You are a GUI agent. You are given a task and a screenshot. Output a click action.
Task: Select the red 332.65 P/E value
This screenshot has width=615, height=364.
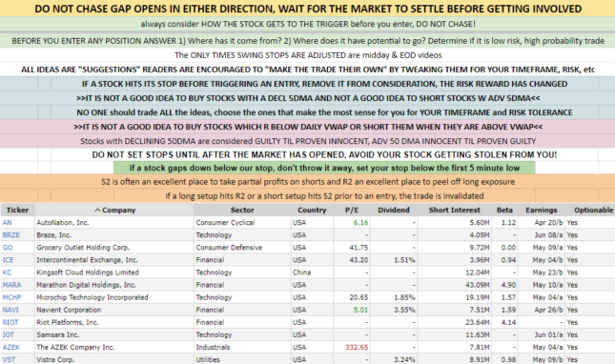[357, 347]
